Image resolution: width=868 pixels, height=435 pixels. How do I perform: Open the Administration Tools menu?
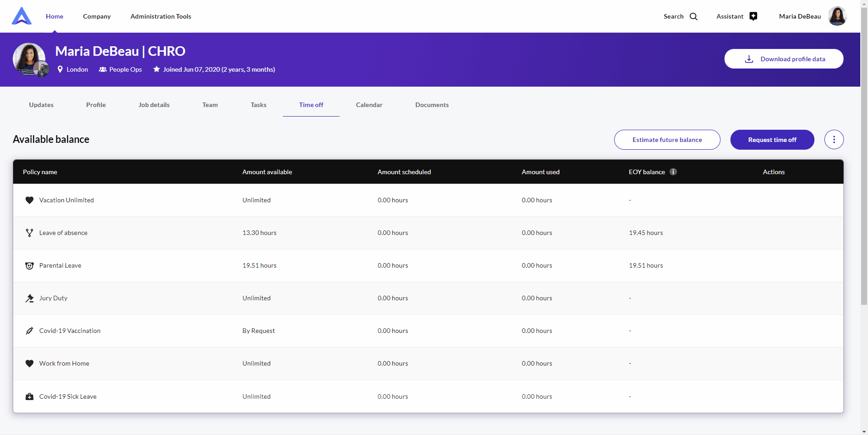click(161, 16)
